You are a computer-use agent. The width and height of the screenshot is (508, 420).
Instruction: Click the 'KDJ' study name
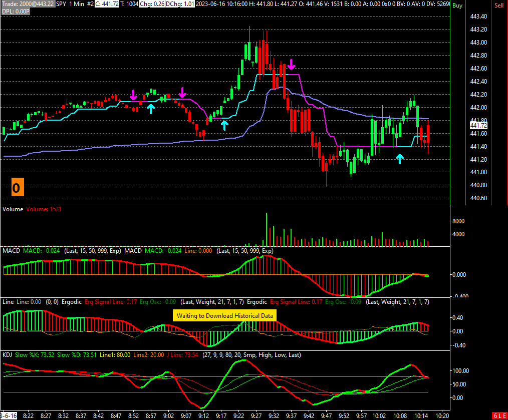[8, 355]
